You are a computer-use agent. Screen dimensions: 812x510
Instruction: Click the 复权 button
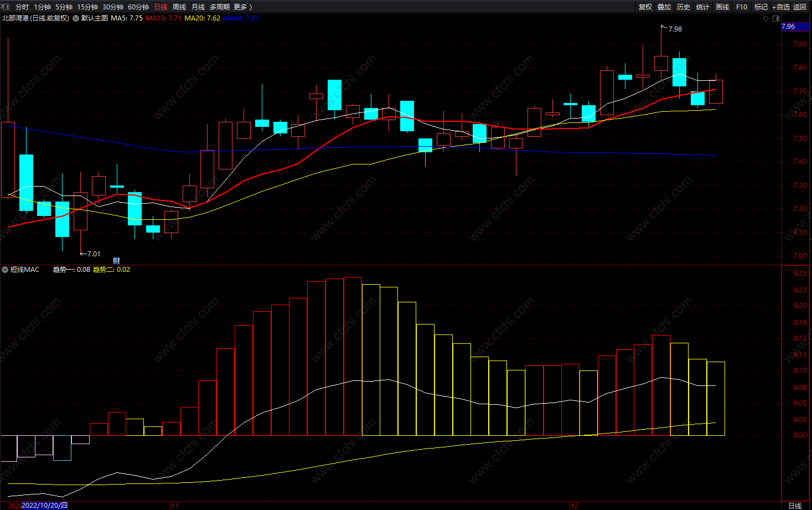pos(645,7)
